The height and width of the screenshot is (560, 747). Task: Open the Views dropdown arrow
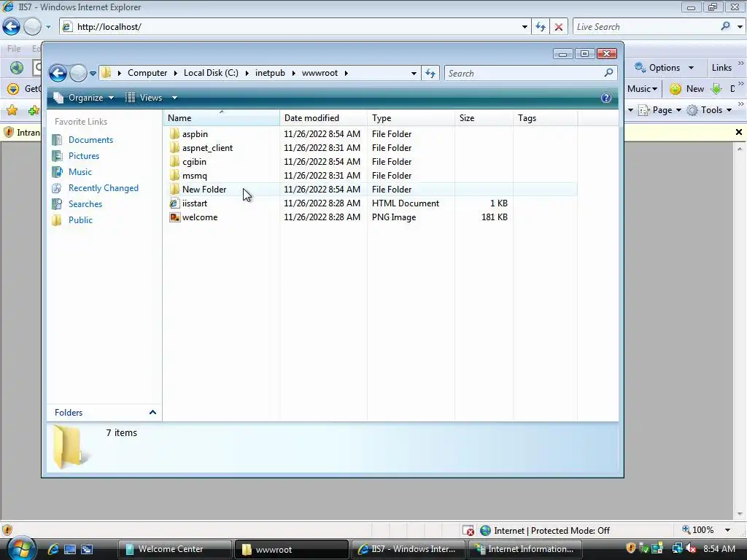click(x=174, y=98)
